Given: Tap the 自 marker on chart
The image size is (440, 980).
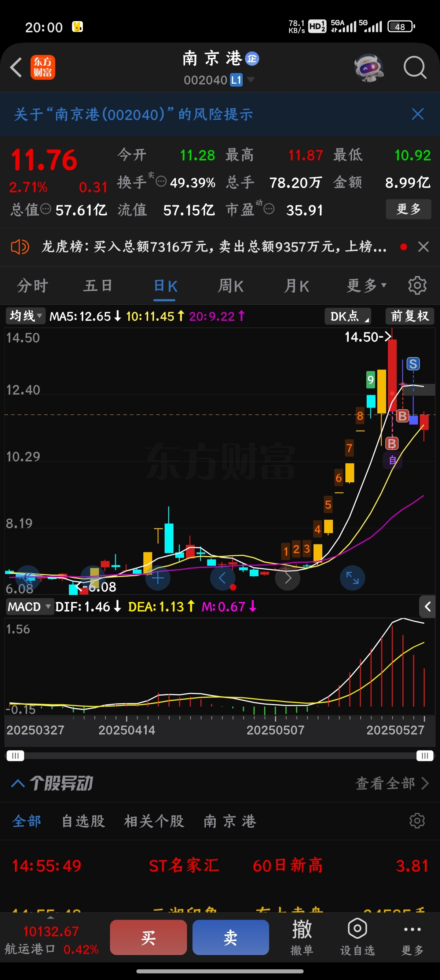Looking at the screenshot, I should click(x=392, y=460).
